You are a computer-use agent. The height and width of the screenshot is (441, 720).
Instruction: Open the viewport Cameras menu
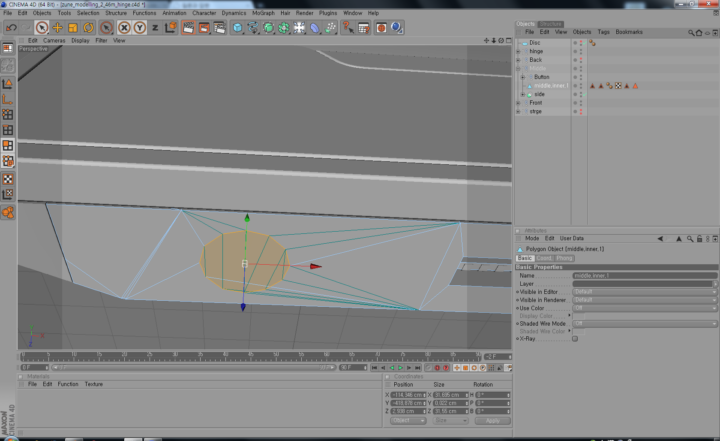(54, 40)
